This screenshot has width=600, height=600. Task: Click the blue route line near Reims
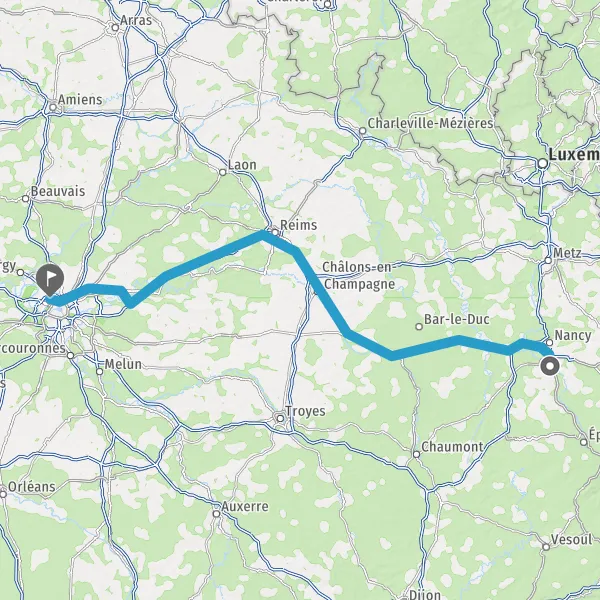[262, 235]
